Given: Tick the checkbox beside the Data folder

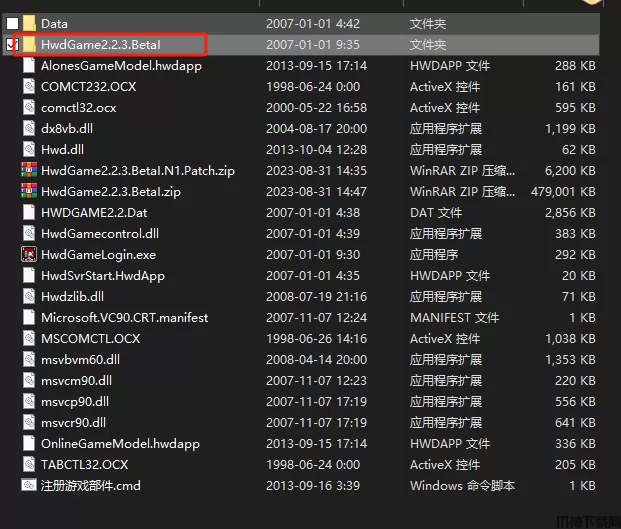Looking at the screenshot, I should [x=12, y=23].
